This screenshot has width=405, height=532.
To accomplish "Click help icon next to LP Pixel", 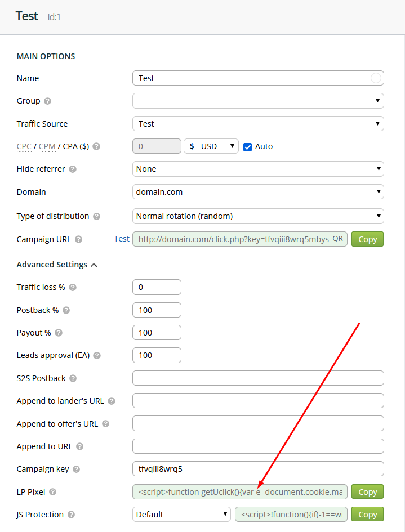I will 52,492.
